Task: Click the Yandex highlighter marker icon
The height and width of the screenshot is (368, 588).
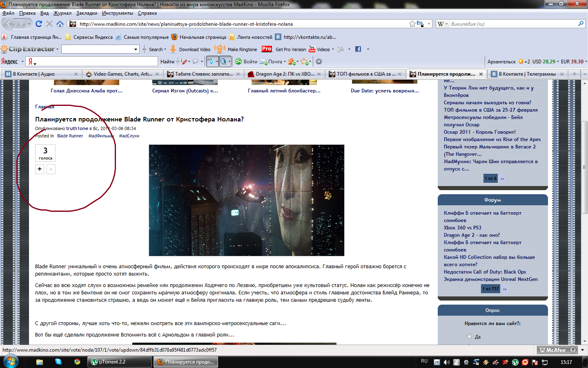Action: coord(184,61)
